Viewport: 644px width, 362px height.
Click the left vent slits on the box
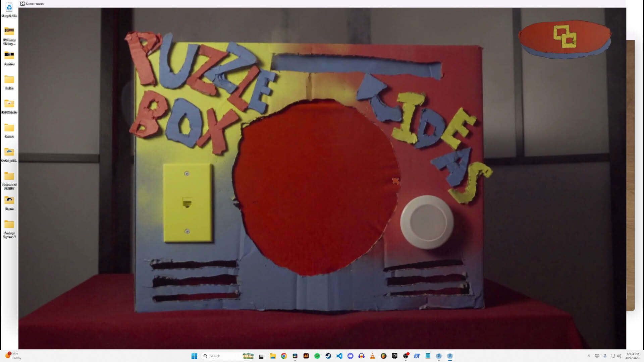tap(195, 280)
